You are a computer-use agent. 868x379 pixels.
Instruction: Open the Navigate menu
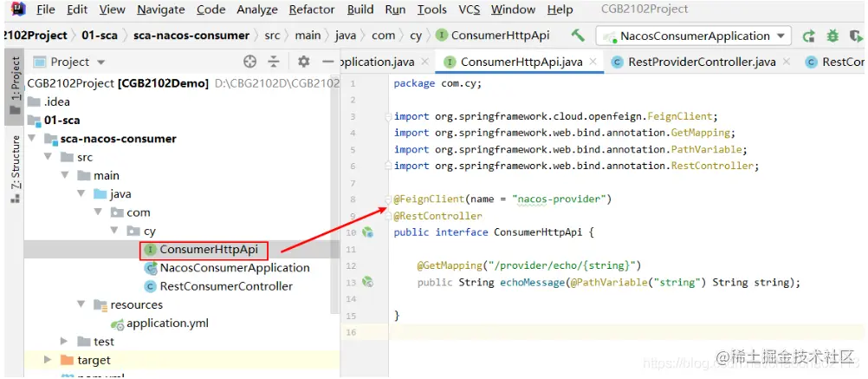[x=161, y=10]
